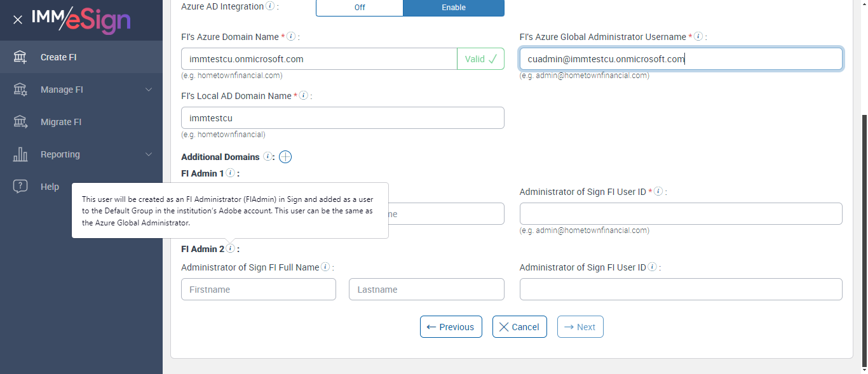Expand the Reporting submenu chevron
The width and height of the screenshot is (868, 374).
pos(149,154)
